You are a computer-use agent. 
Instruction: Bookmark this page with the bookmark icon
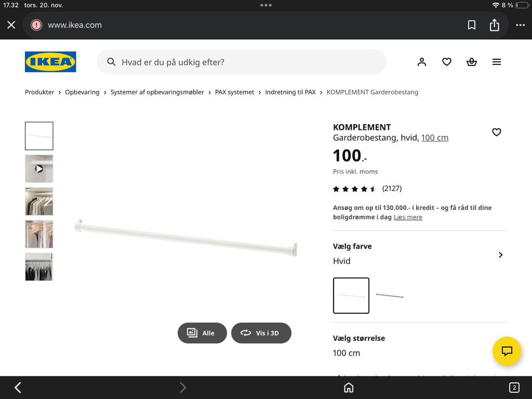click(x=471, y=25)
